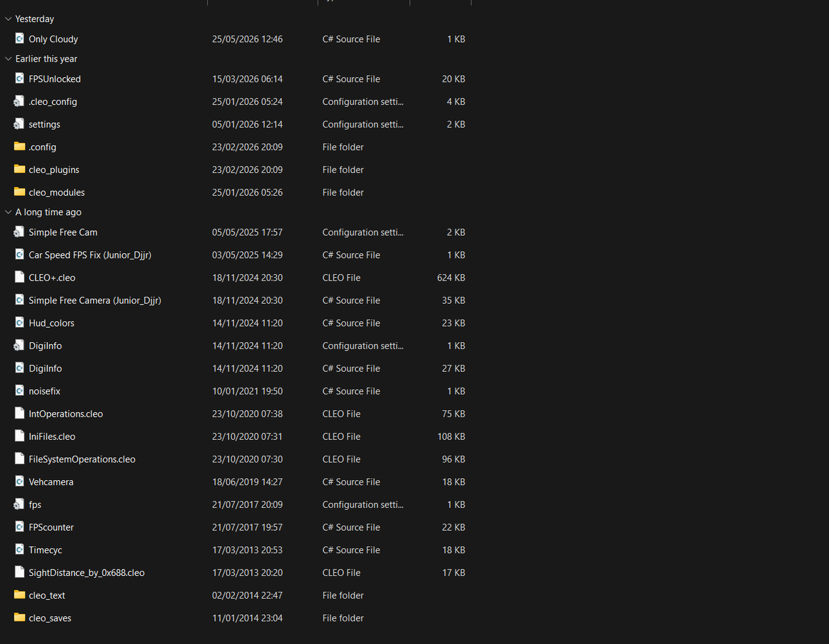Select the file named Only Cloudy

point(53,40)
